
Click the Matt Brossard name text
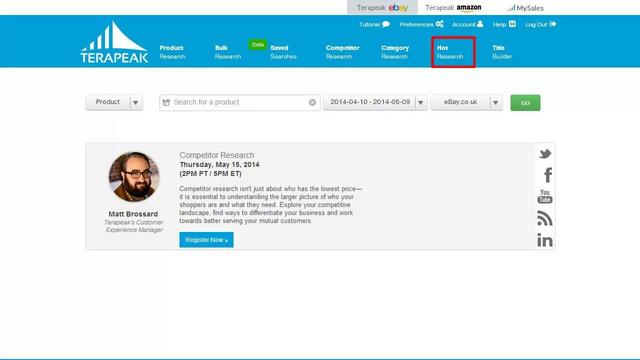[133, 214]
